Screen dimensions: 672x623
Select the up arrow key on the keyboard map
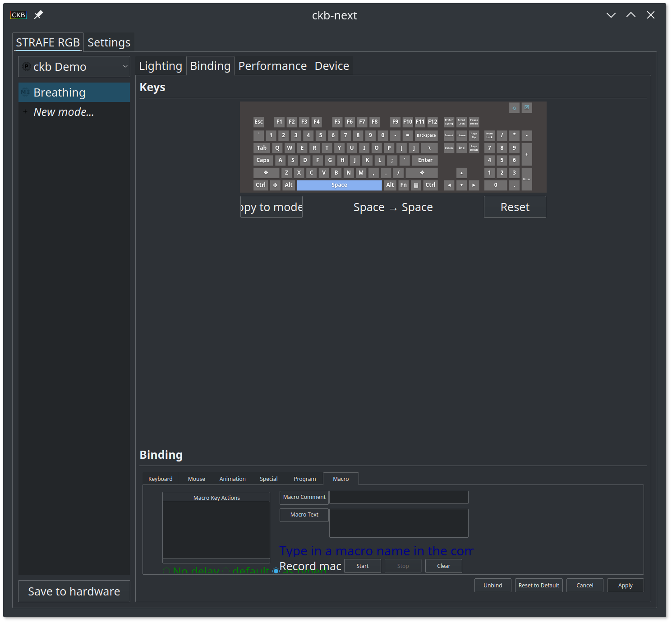[x=461, y=173]
